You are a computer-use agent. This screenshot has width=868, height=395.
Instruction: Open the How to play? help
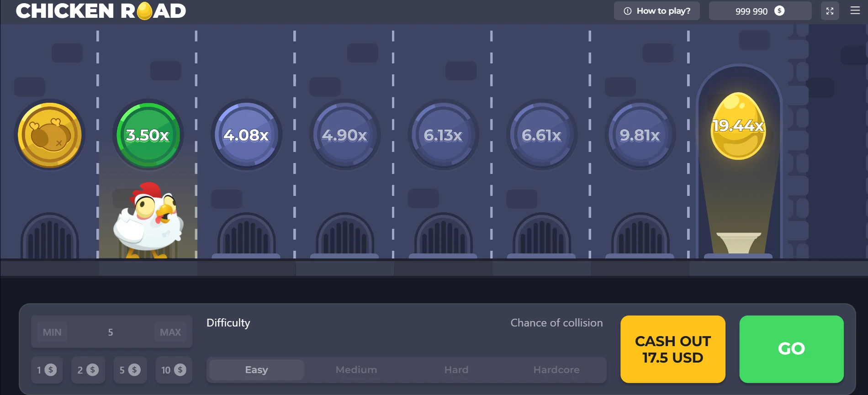(x=656, y=11)
